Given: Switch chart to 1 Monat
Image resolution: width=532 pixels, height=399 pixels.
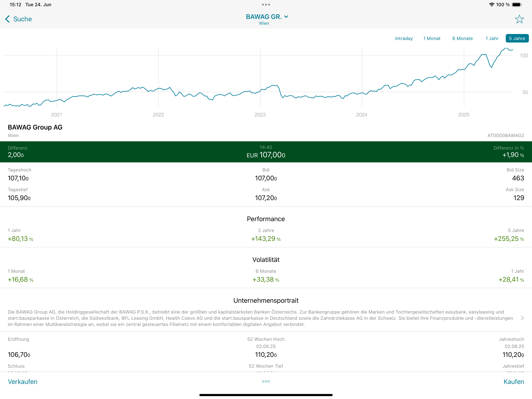Looking at the screenshot, I should (x=432, y=38).
